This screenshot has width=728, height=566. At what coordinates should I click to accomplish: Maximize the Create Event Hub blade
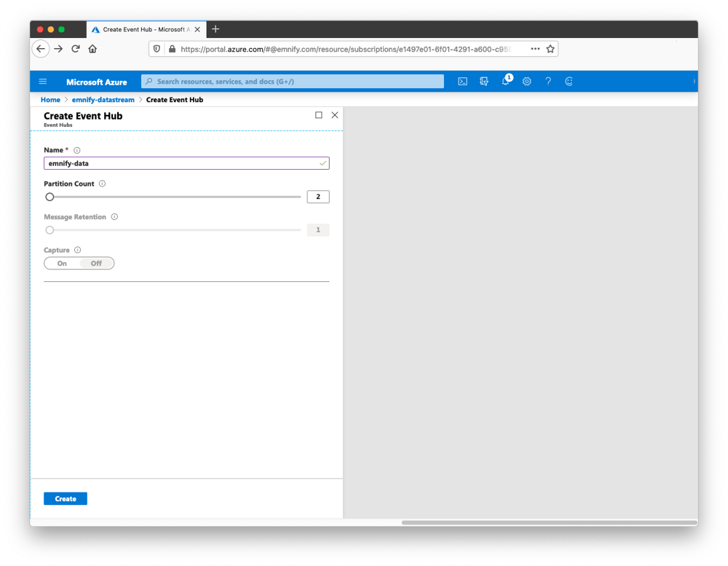tap(319, 115)
